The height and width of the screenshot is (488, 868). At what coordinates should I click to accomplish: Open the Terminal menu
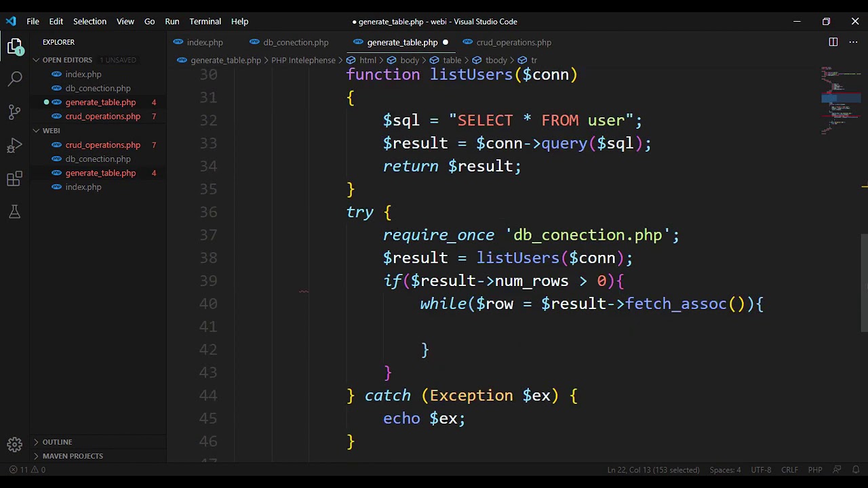click(205, 21)
